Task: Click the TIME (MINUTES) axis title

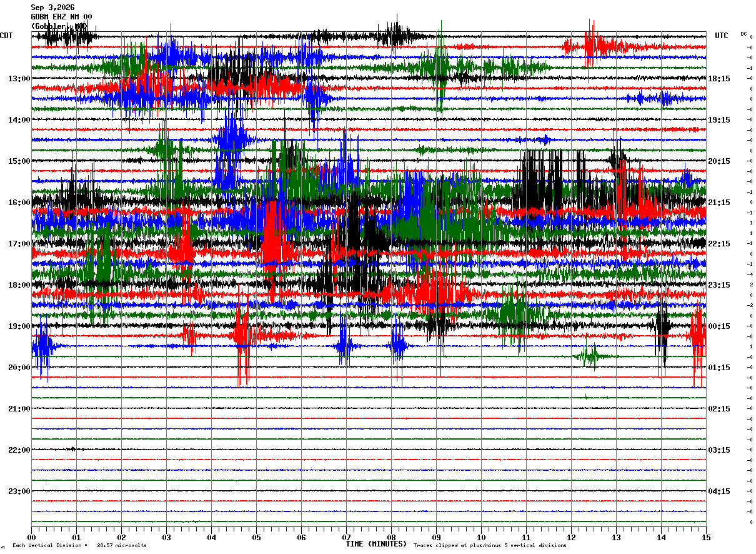Action: [376, 544]
